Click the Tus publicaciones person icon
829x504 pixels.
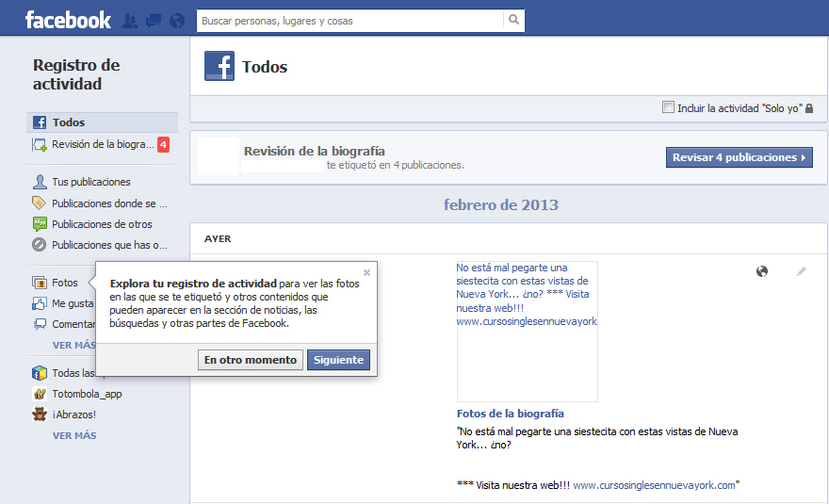(40, 182)
